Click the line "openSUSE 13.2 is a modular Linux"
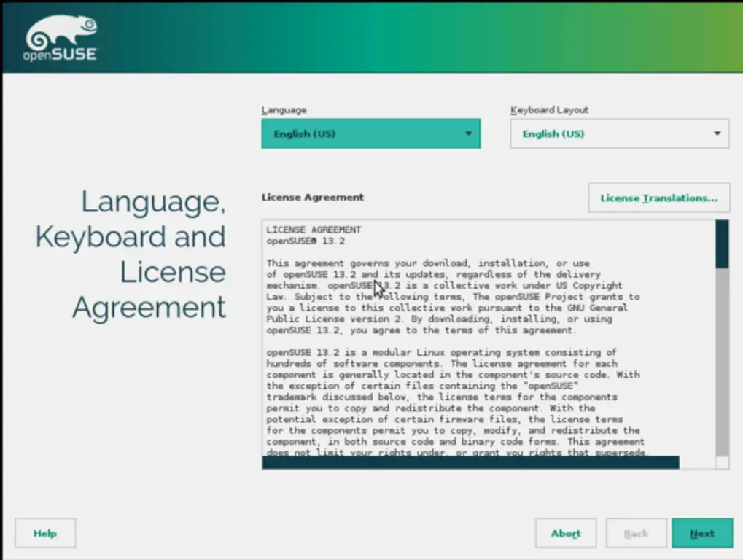 [441, 352]
